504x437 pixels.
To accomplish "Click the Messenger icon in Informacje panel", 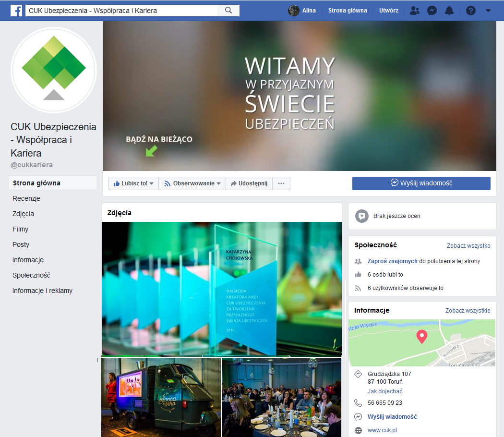I will 358,417.
